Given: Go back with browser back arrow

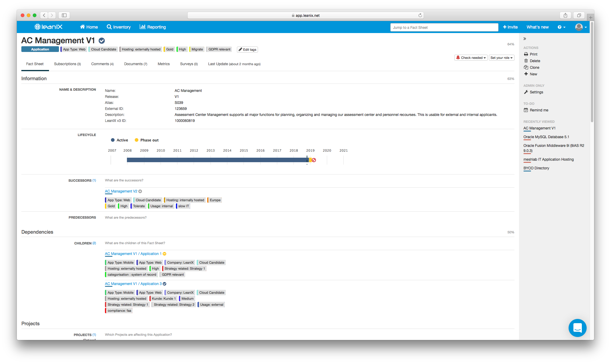Looking at the screenshot, I should click(44, 15).
